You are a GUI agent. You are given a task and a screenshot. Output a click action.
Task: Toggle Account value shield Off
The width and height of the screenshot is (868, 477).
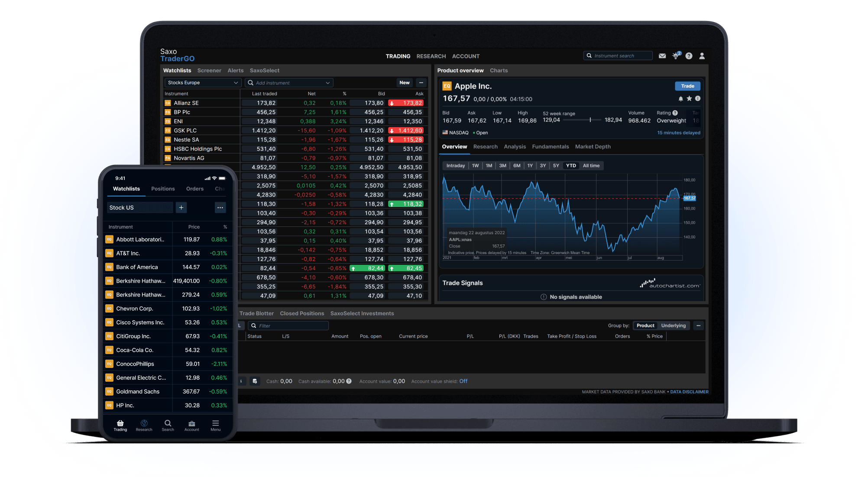pos(463,381)
